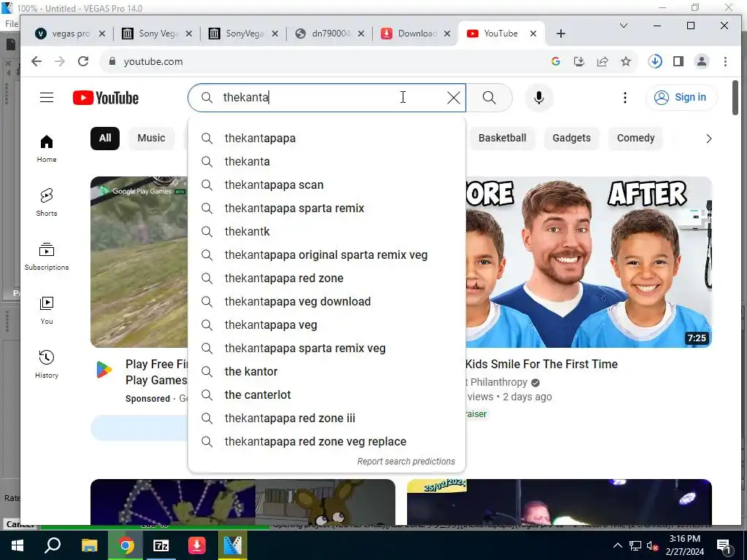Screen dimensions: 747x560
Task: Open History in the sidebar
Action: click(x=47, y=364)
